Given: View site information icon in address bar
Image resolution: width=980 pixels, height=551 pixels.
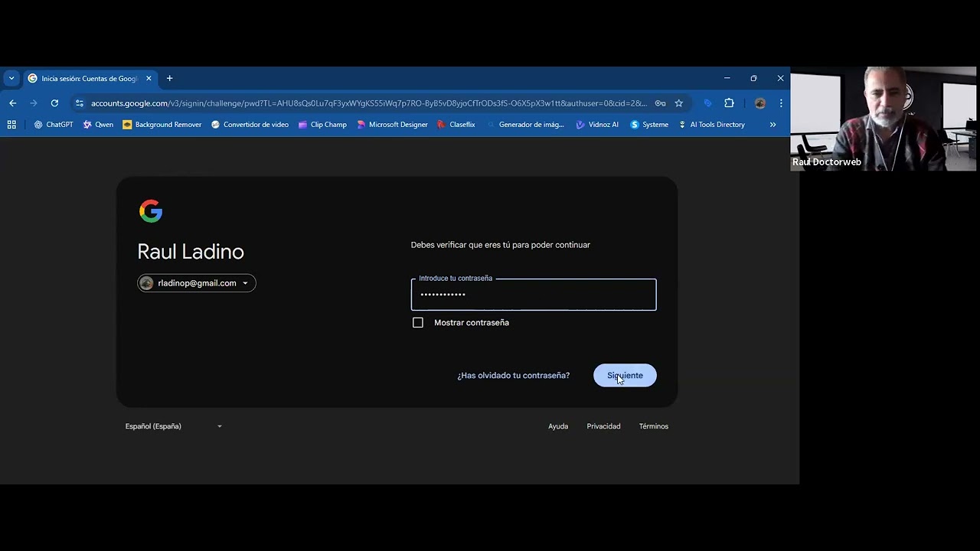Looking at the screenshot, I should [80, 103].
